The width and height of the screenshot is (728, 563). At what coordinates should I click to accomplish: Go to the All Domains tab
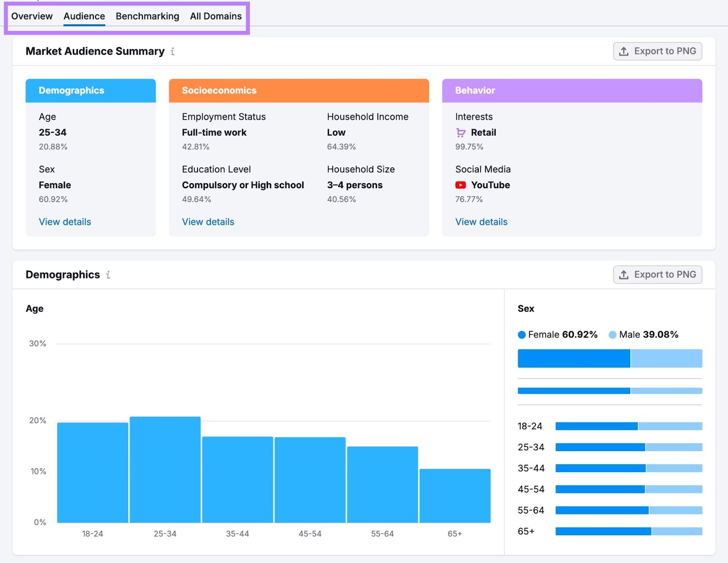[x=216, y=16]
